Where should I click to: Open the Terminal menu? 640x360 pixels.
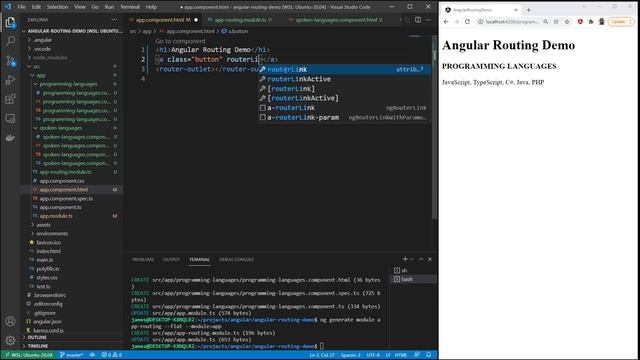tap(130, 7)
